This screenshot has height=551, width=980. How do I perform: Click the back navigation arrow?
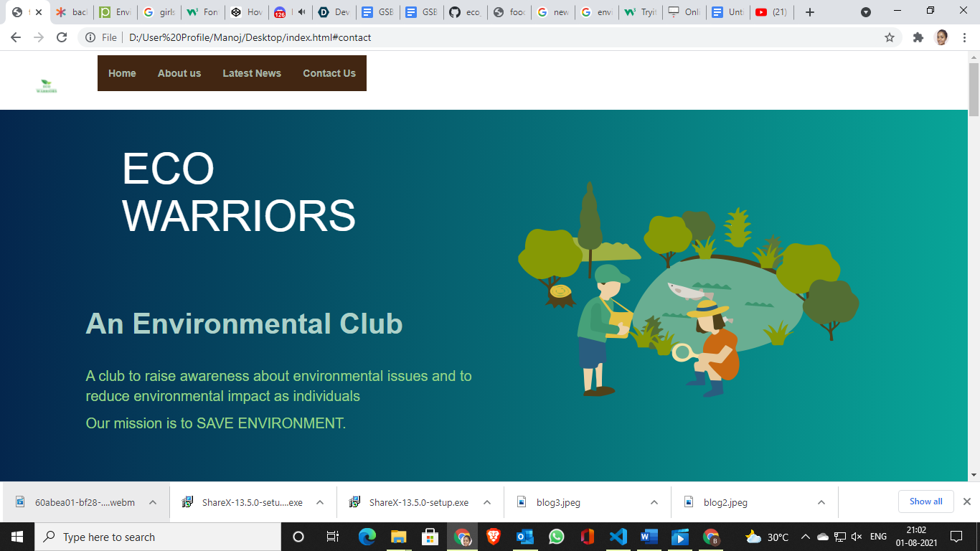pyautogui.click(x=15, y=37)
